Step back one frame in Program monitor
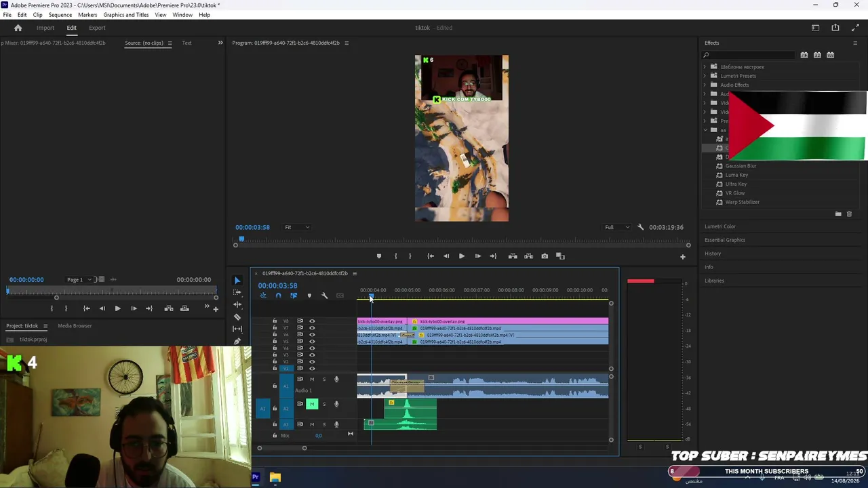 point(446,256)
